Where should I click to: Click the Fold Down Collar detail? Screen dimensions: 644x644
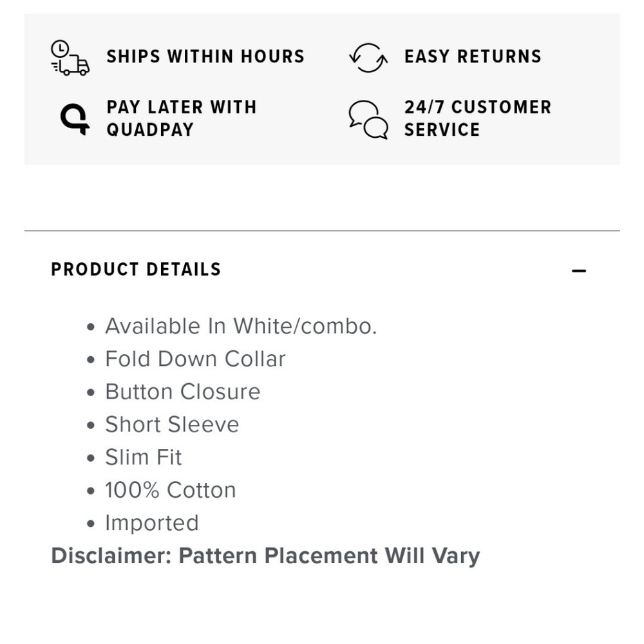[195, 359]
